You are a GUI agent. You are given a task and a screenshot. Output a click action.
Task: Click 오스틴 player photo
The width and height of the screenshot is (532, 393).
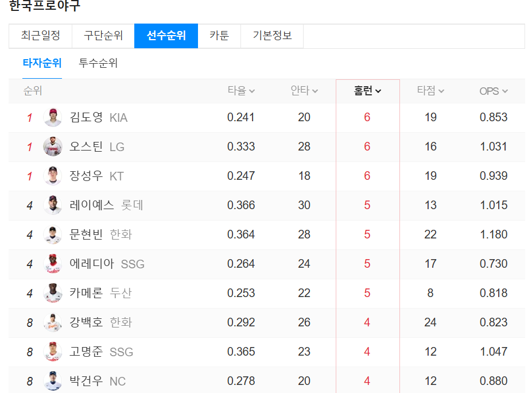[53, 147]
